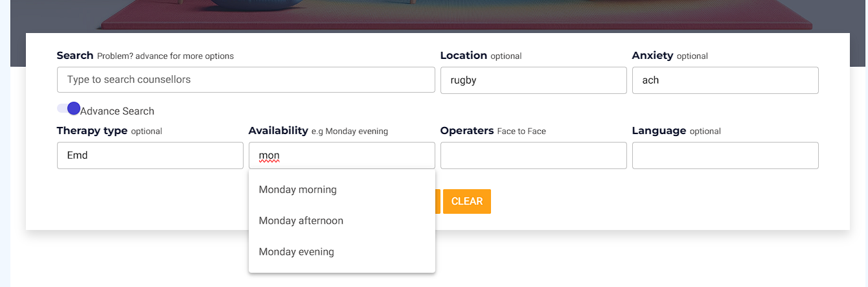Viewport: 868px width, 287px height.
Task: Focus the Location field containing rugby
Action: (534, 80)
